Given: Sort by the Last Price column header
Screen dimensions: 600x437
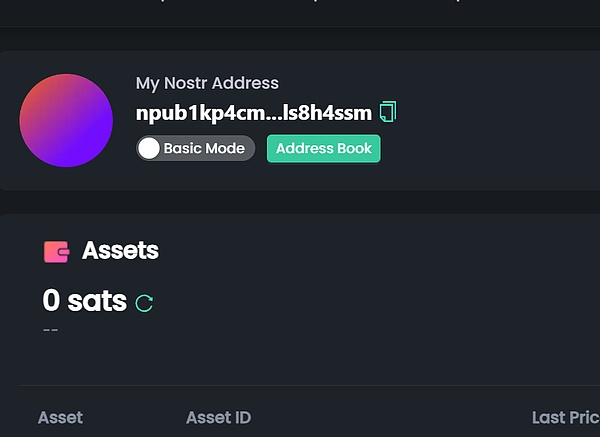Looking at the screenshot, I should [x=565, y=418].
